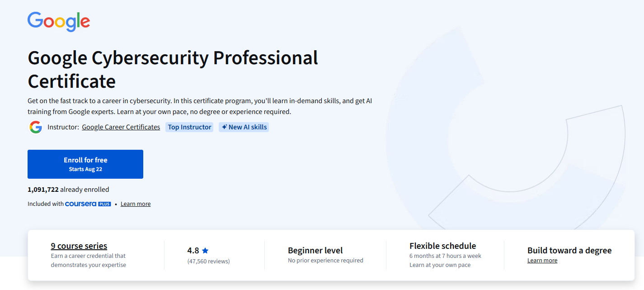This screenshot has height=290, width=644.
Task: Select the Top Instructor badge
Action: 189,127
